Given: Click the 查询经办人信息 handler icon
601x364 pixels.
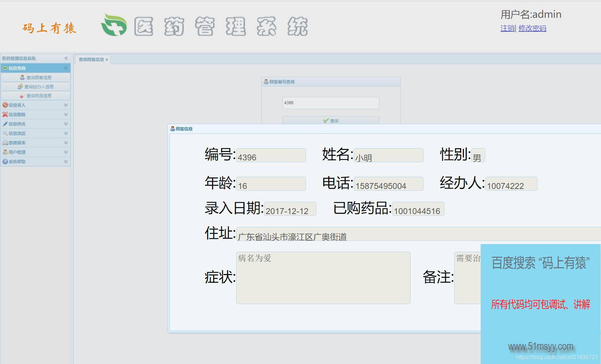Looking at the screenshot, I should [21, 86].
